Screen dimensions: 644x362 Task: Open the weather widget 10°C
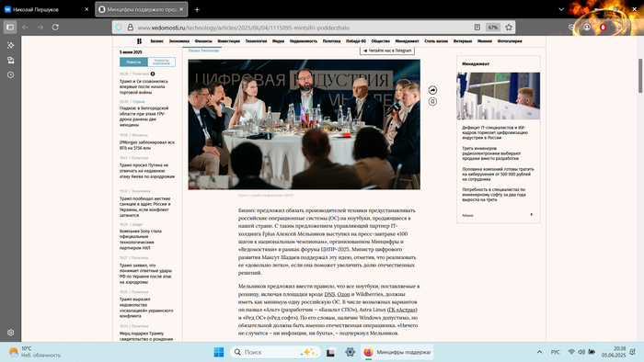[x=35, y=352]
